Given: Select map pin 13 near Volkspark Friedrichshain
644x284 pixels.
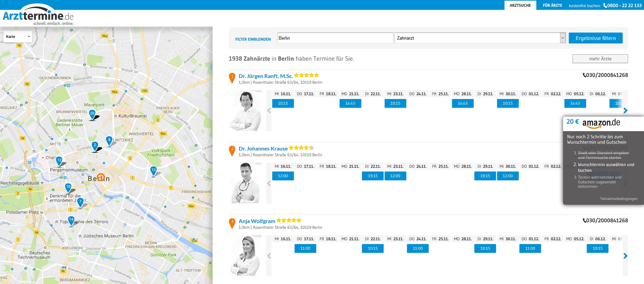Looking at the screenshot, I should [153, 170].
